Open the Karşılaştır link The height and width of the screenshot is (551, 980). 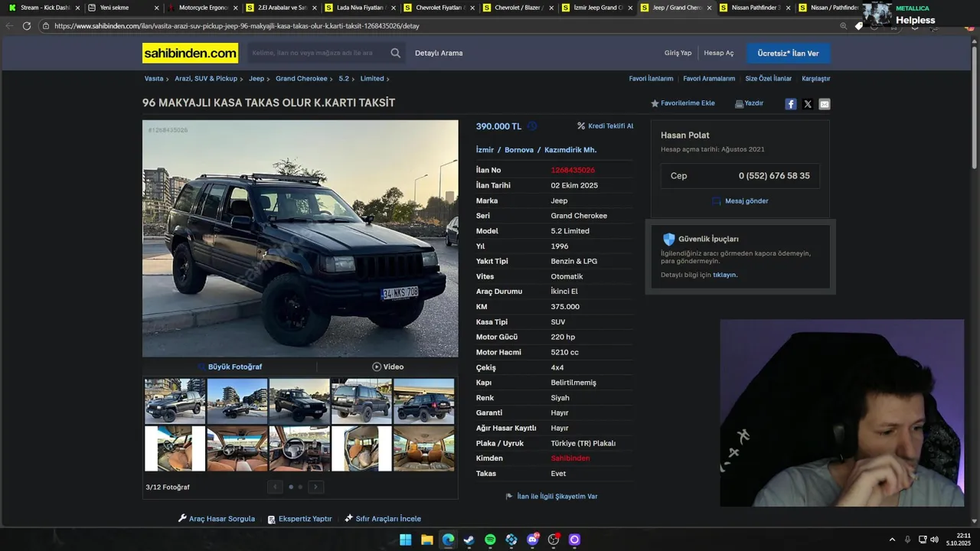[815, 79]
